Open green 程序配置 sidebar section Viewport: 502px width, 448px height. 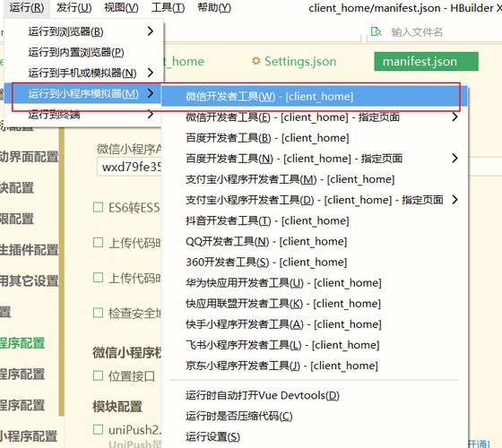[22, 343]
